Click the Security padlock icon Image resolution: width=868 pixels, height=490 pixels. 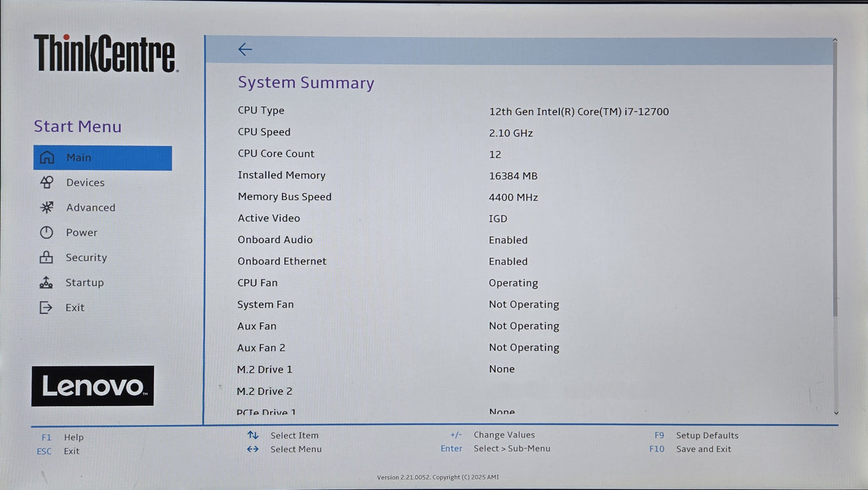(46, 257)
